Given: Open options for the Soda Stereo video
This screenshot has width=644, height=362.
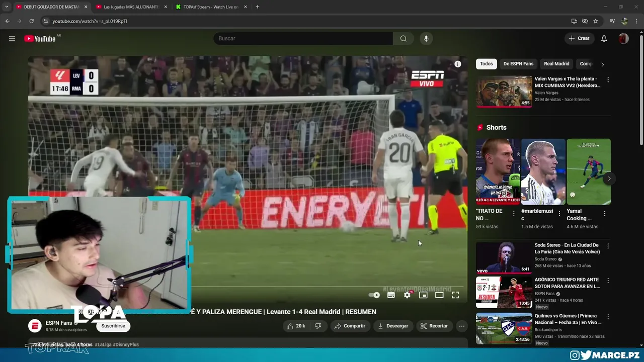Looking at the screenshot, I should point(608,246).
